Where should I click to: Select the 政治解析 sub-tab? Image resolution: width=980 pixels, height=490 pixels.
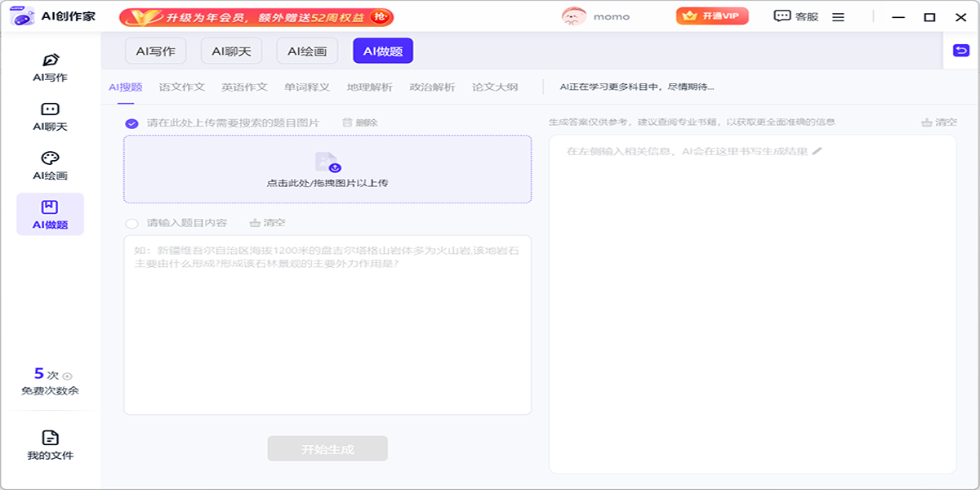click(432, 87)
